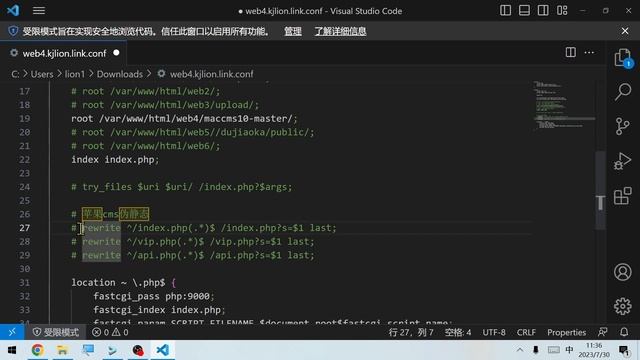Switch to Visual Studio Code taskbar icon

coord(162,350)
